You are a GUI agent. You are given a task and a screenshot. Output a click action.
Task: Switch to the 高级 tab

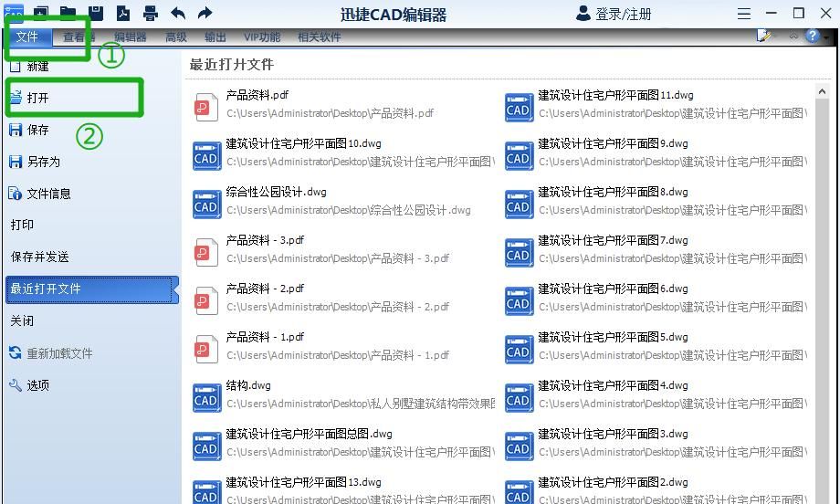176,37
